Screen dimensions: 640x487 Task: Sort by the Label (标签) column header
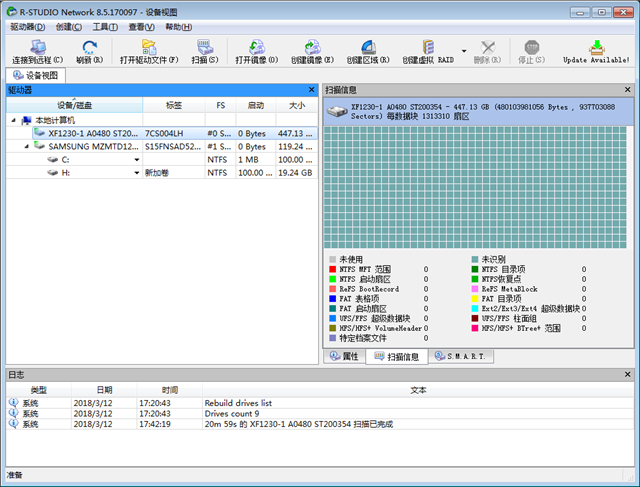[x=173, y=105]
